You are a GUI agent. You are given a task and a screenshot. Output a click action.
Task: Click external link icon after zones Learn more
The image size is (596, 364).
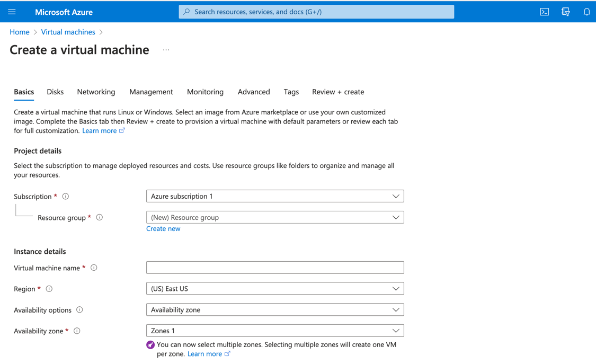[227, 354]
